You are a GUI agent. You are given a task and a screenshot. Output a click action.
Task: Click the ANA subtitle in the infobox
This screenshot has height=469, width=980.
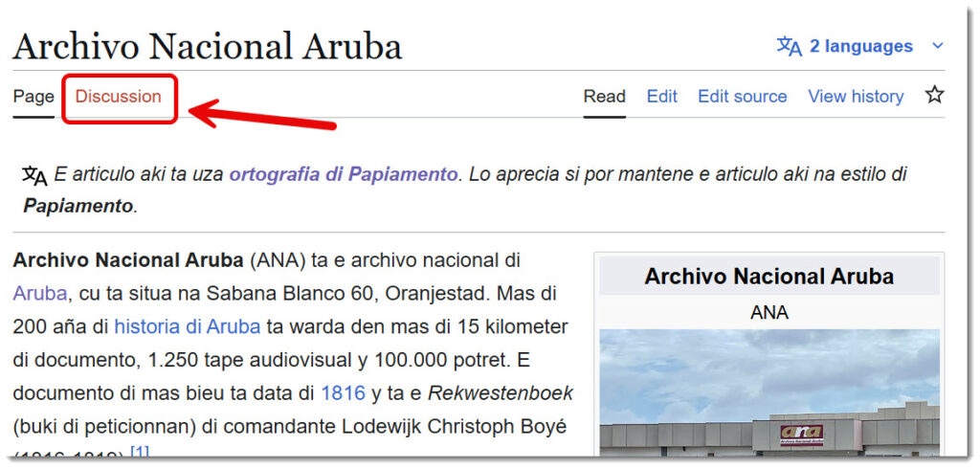click(768, 312)
